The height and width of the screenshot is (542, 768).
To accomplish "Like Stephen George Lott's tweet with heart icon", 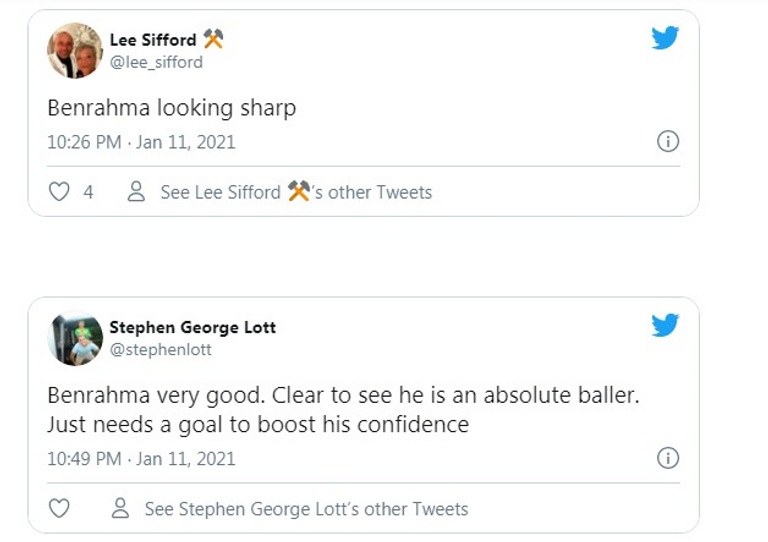I will (x=59, y=509).
